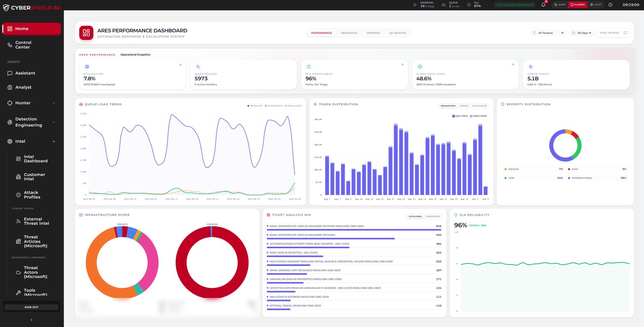Collapse the sidebar with bottom chevron
Screen dimensions: 644x327
[x=31, y=320]
